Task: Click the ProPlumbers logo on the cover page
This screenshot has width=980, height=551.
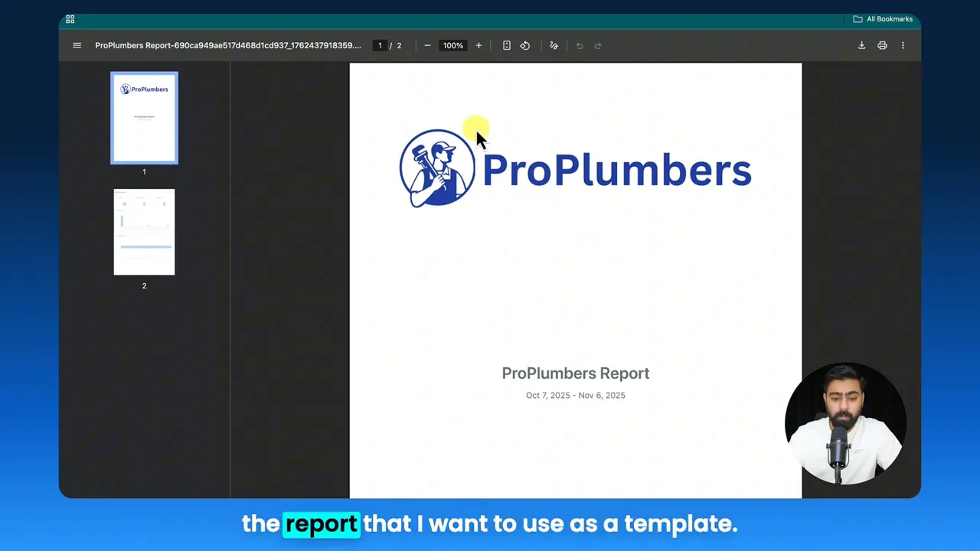Action: [437, 167]
